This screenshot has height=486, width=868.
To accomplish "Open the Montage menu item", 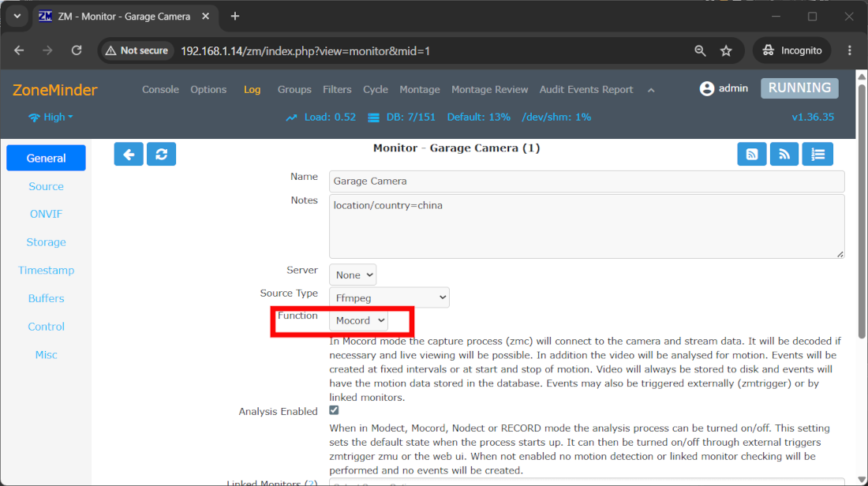I will (420, 90).
